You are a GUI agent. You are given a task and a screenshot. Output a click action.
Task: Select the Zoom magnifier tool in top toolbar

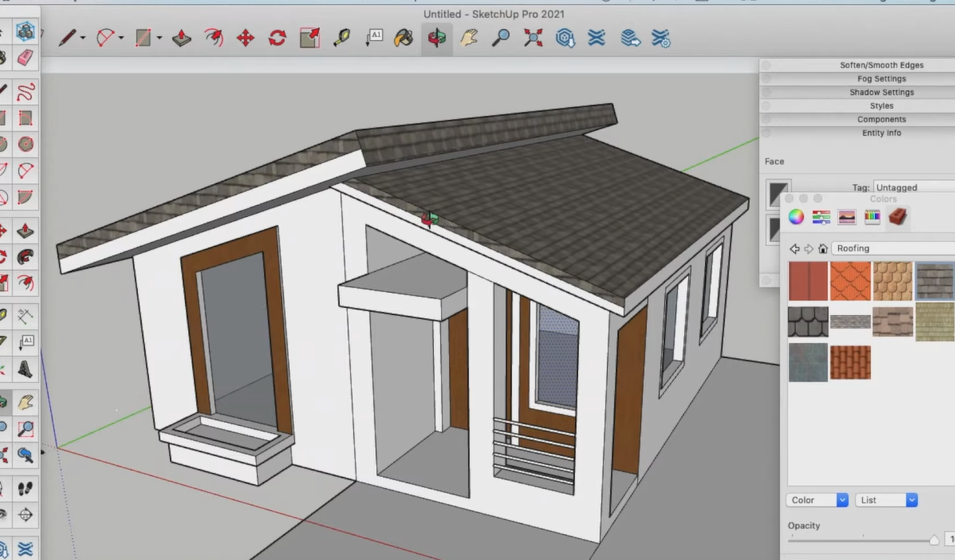[x=501, y=38]
